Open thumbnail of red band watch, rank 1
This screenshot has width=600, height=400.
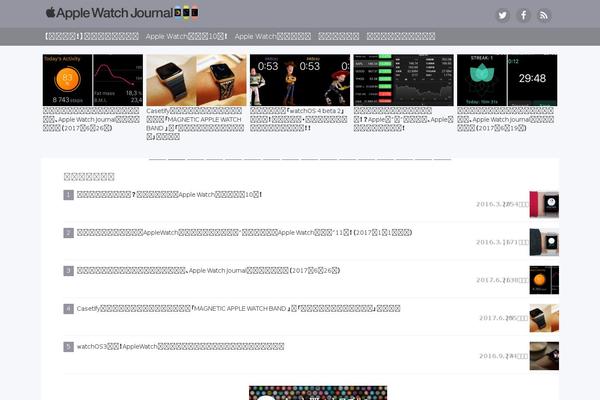point(544,204)
